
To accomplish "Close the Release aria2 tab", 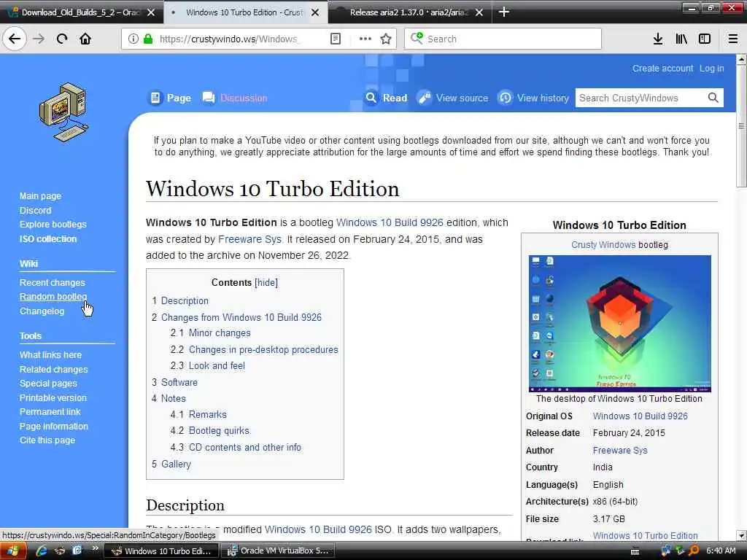I will (x=479, y=12).
